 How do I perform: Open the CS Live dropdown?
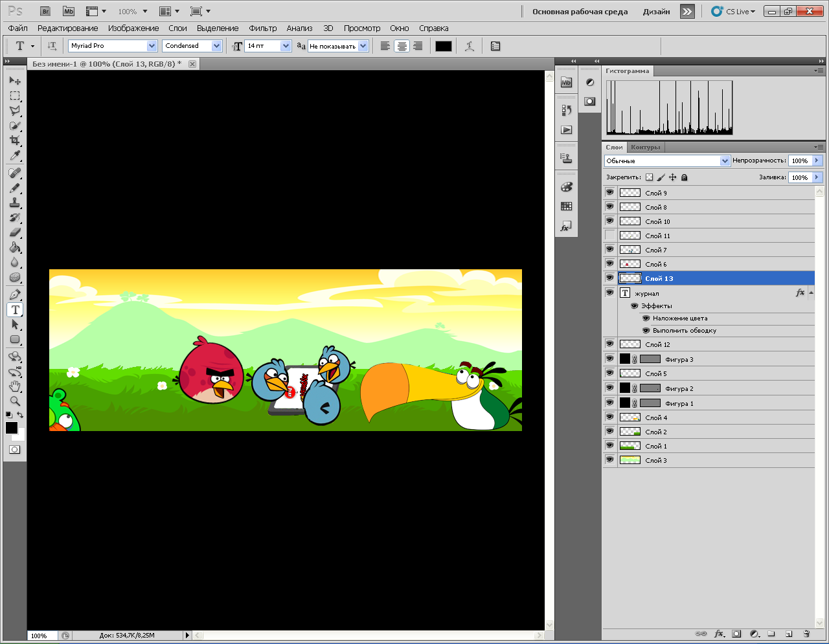click(x=733, y=11)
